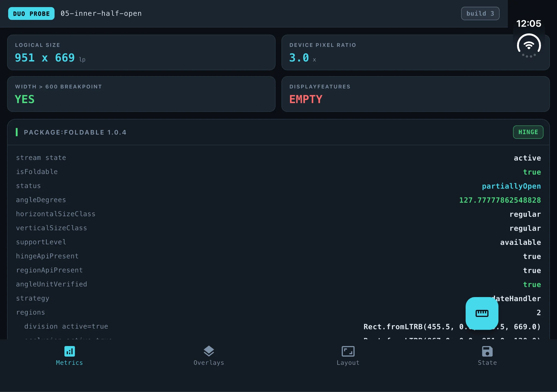Open the Layout tab
557x392 pixels.
click(348, 356)
